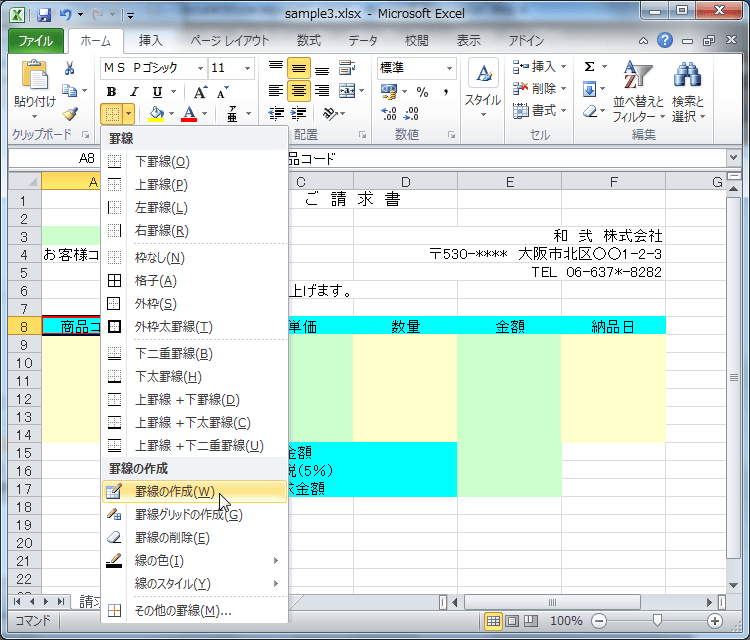This screenshot has width=750, height=640.
Task: Decrease indent in alignment group
Action: [x=276, y=114]
